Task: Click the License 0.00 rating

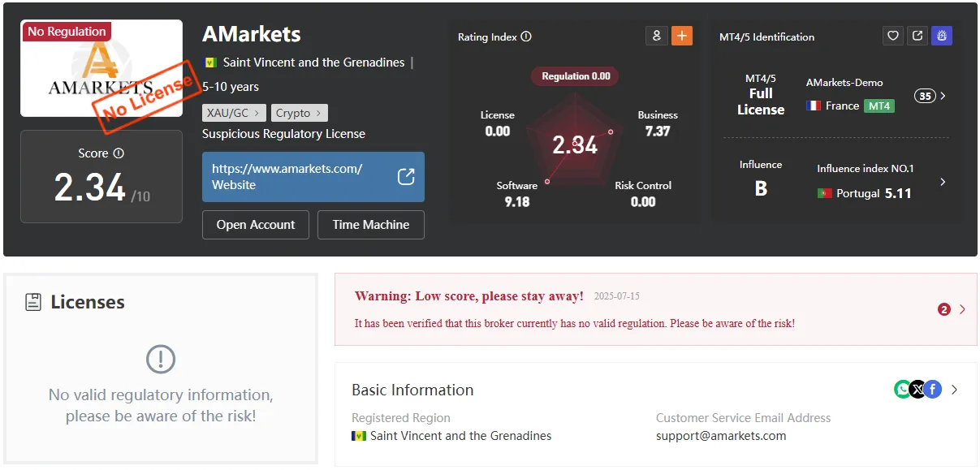Action: [498, 123]
